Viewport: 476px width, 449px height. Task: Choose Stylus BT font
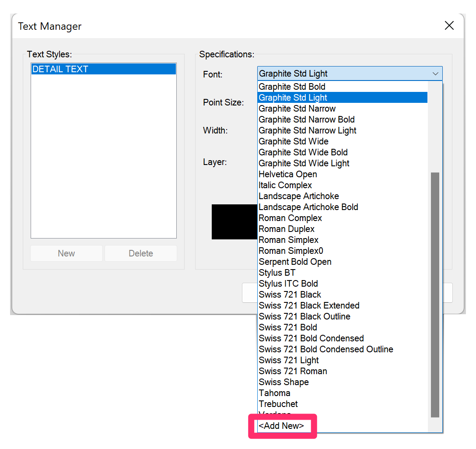pyautogui.click(x=277, y=273)
